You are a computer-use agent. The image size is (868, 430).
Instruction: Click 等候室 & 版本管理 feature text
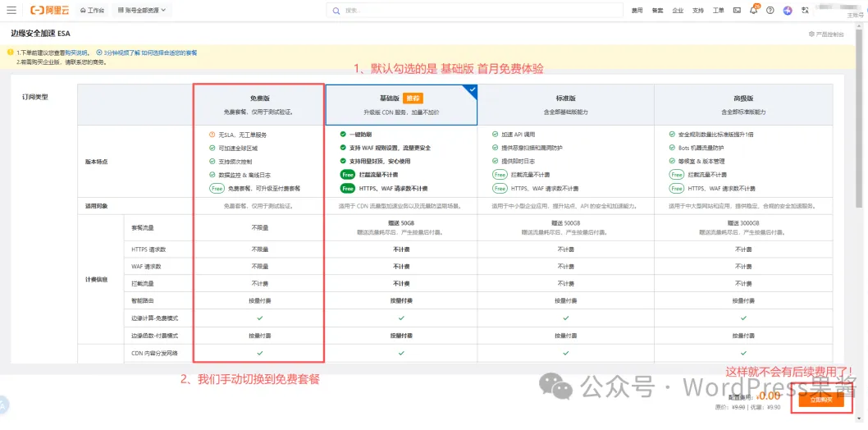pos(701,161)
